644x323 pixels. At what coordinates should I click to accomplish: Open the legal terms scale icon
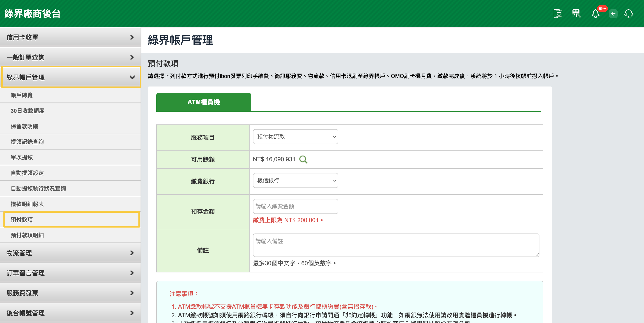click(x=558, y=13)
